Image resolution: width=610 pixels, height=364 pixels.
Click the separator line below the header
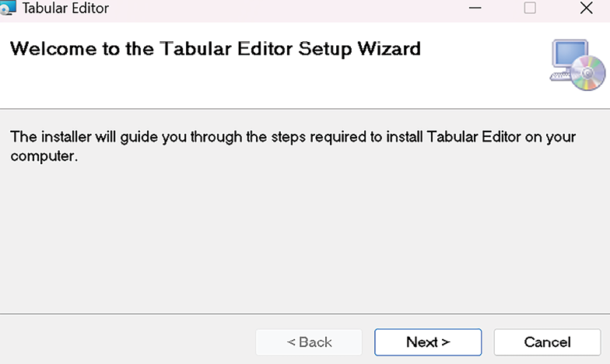[x=303, y=108]
